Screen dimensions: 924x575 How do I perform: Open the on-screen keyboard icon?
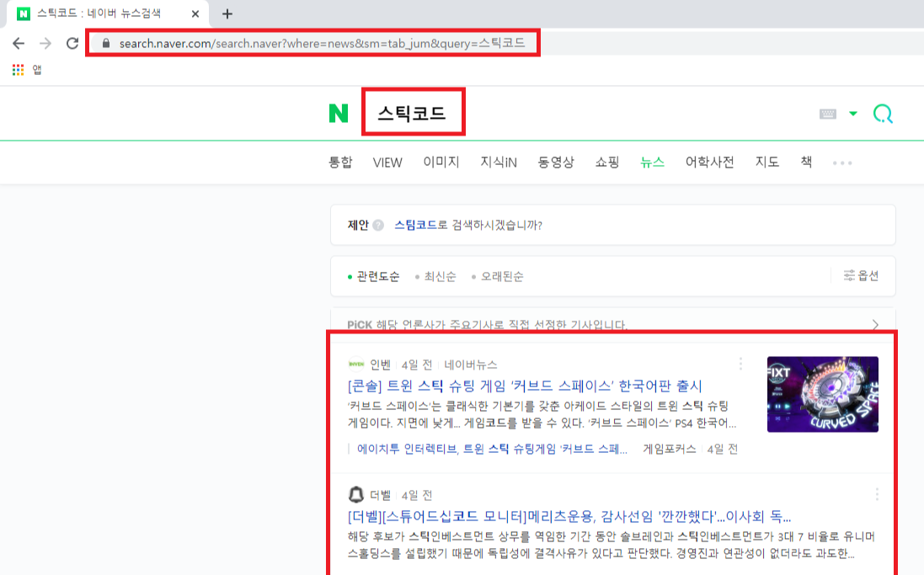click(x=828, y=114)
